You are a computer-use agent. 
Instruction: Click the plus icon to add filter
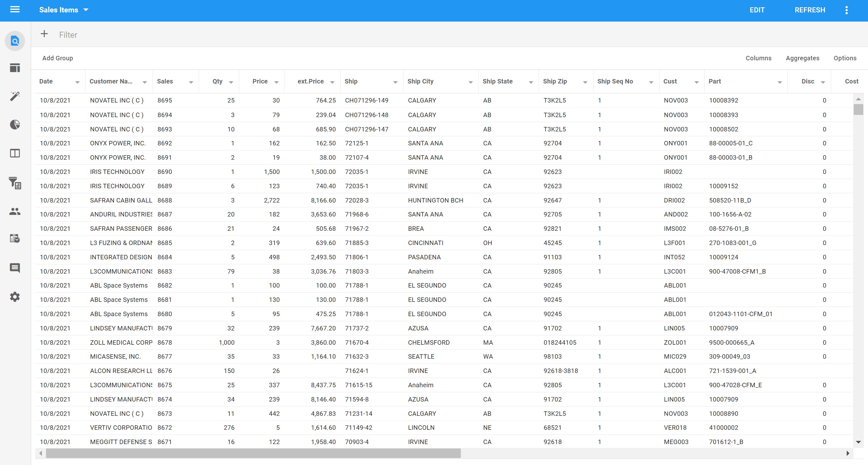(44, 34)
